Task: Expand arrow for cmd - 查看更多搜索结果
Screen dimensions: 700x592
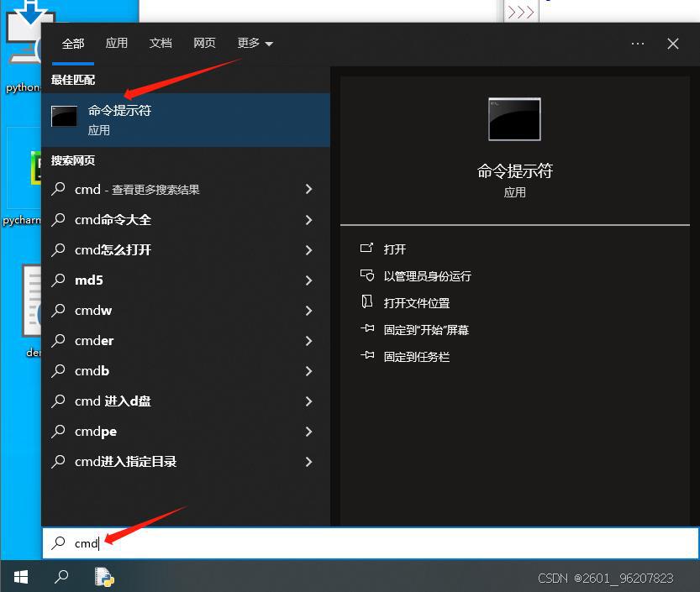Action: (308, 189)
